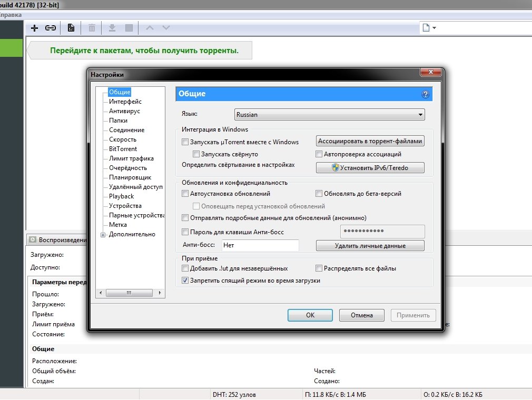
Task: Click settings tree horizontal scrollbar thumb
Action: (129, 293)
